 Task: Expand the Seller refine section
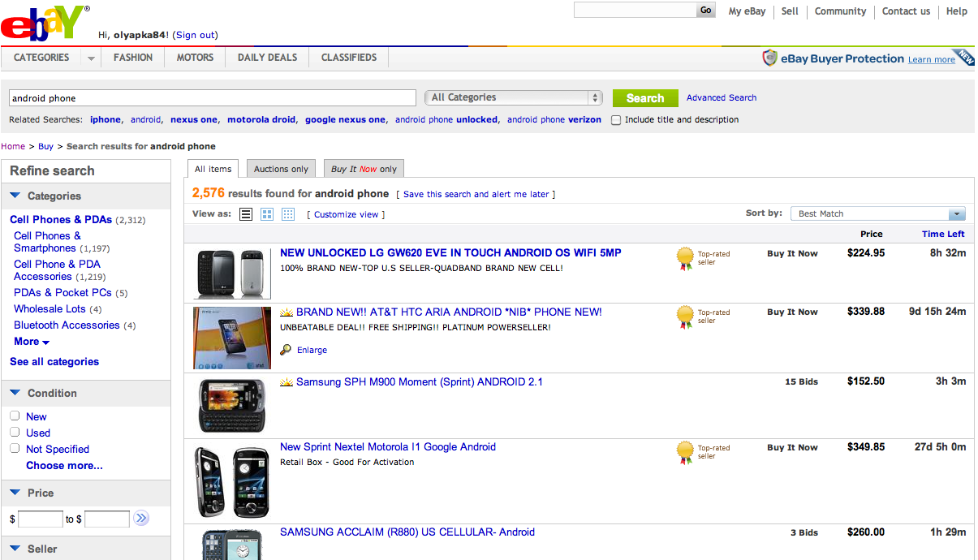(x=15, y=549)
